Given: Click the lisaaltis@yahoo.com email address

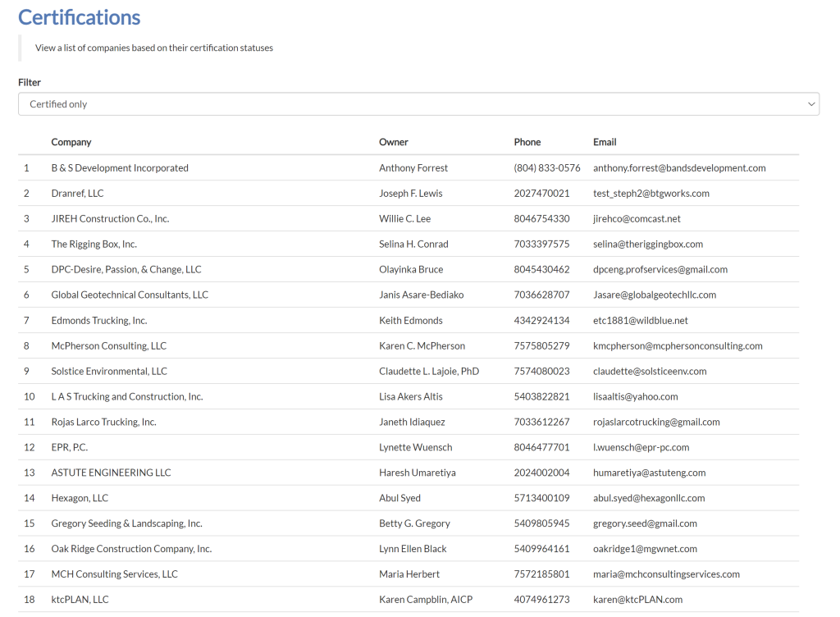Looking at the screenshot, I should [636, 397].
